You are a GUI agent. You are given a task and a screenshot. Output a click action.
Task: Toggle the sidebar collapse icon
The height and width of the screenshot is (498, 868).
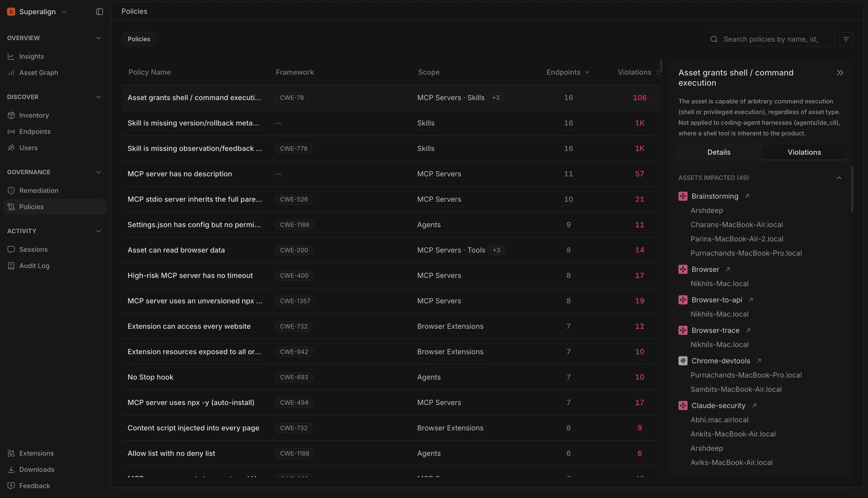99,12
